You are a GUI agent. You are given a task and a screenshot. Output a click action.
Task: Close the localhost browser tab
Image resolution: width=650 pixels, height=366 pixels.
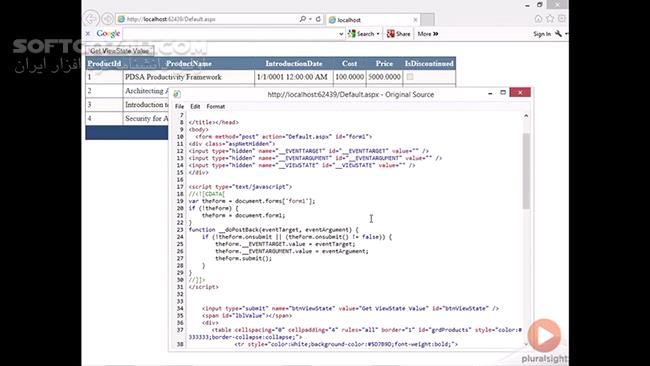click(x=415, y=19)
